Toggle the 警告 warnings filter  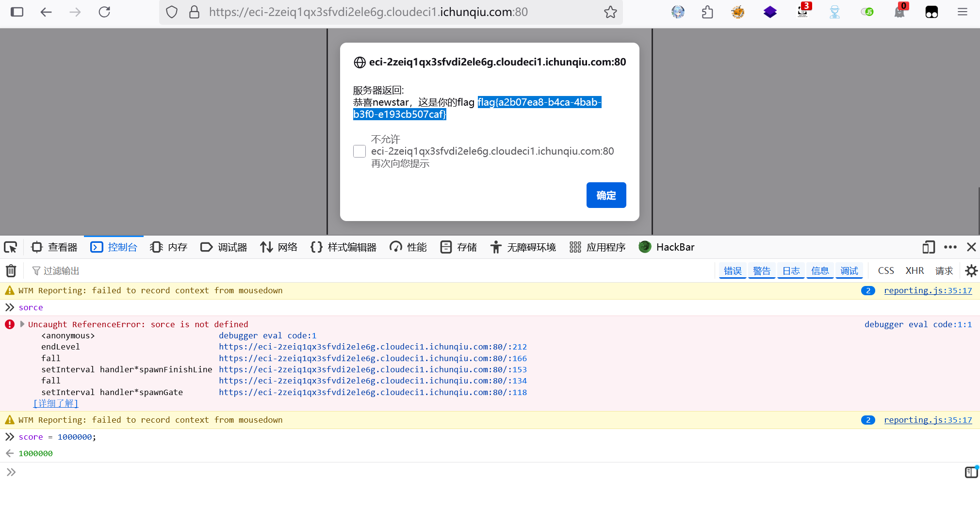[762, 270]
